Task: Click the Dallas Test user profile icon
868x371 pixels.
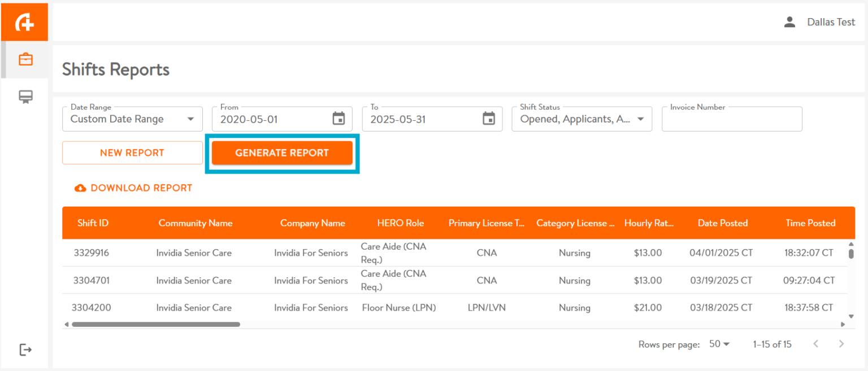Action: pyautogui.click(x=789, y=22)
